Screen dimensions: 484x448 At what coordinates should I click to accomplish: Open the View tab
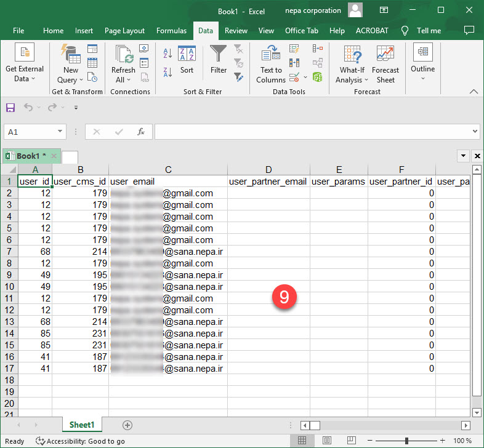pyautogui.click(x=266, y=31)
